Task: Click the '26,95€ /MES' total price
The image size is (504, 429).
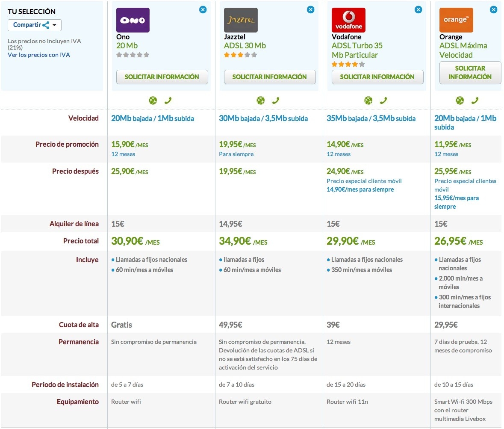Action: (458, 241)
